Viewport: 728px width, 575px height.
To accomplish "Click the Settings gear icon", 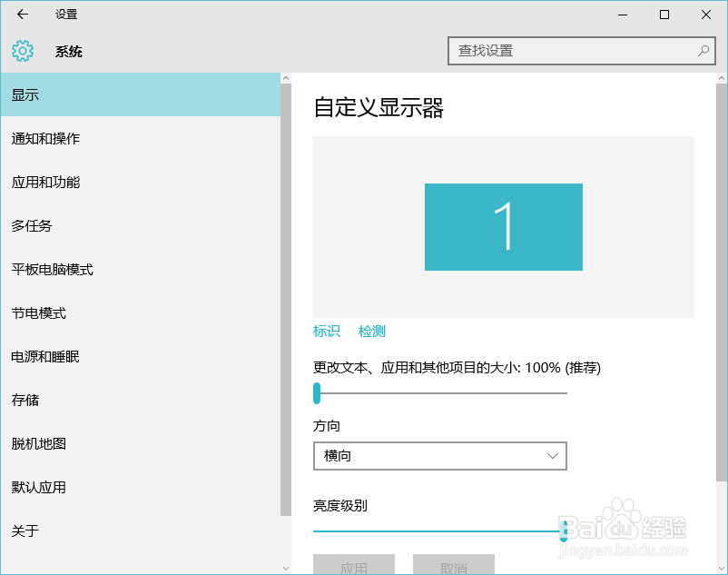I will click(21, 51).
